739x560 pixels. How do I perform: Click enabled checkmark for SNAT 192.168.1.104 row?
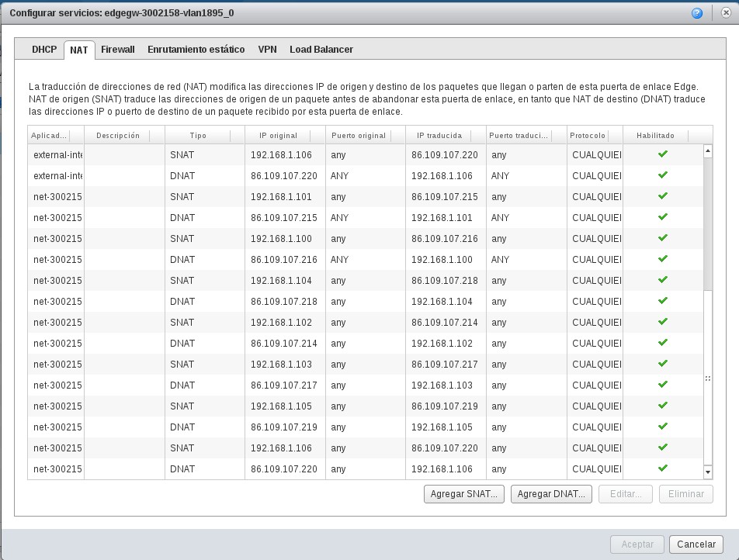[x=662, y=280]
